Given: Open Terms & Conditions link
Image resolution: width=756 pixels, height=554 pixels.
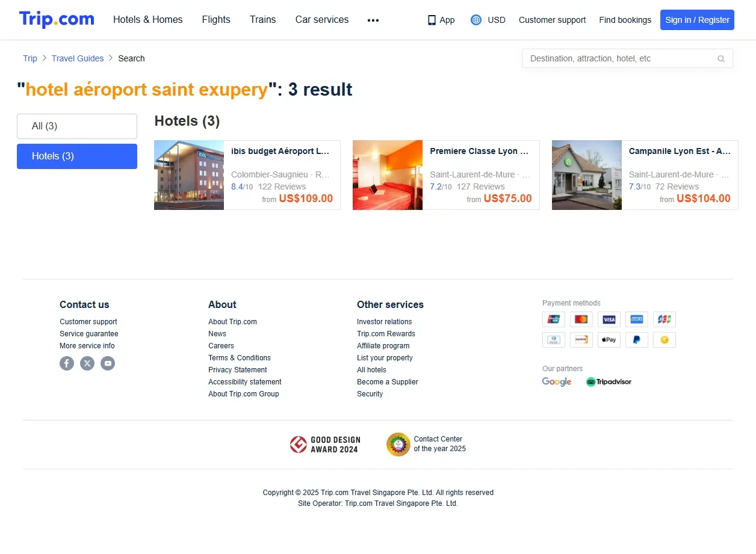Looking at the screenshot, I should coord(240,358).
